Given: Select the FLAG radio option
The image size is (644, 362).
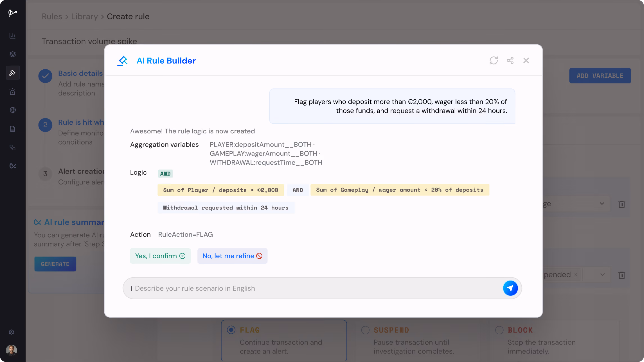Looking at the screenshot, I should (231, 330).
